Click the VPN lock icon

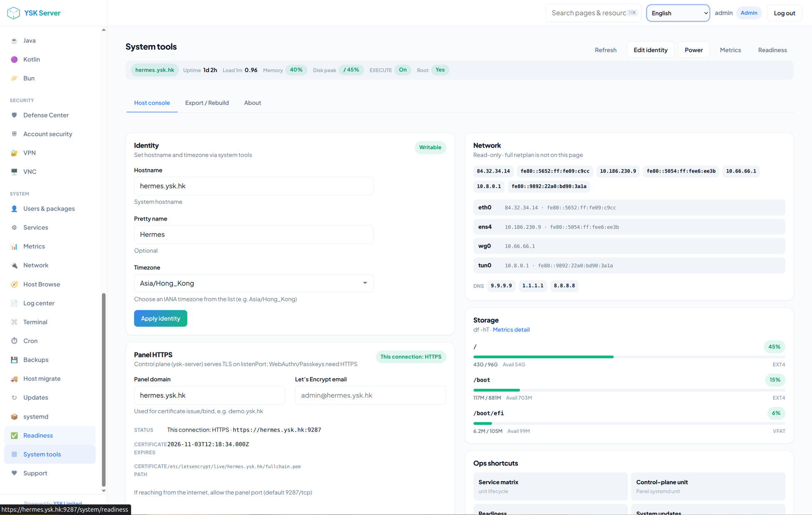click(14, 153)
